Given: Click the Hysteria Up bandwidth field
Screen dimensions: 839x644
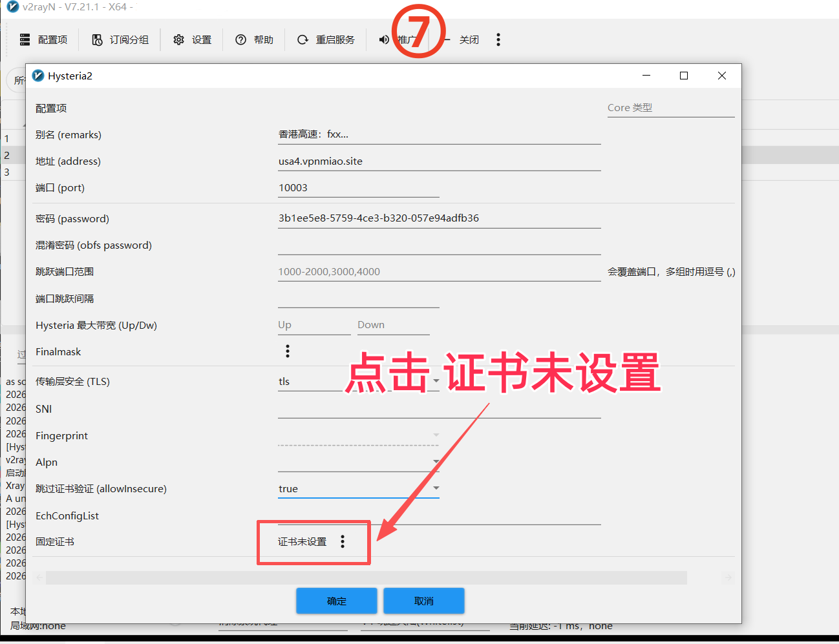Looking at the screenshot, I should click(314, 325).
